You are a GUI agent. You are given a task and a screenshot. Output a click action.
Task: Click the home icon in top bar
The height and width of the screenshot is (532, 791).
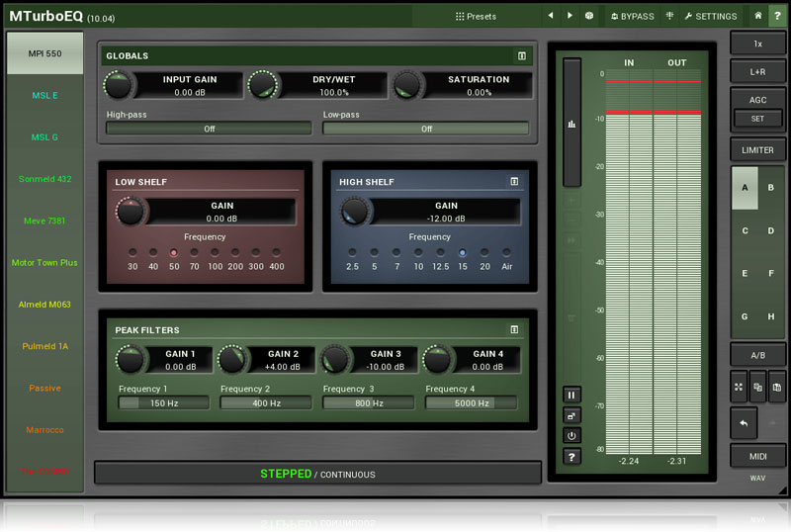coord(757,16)
